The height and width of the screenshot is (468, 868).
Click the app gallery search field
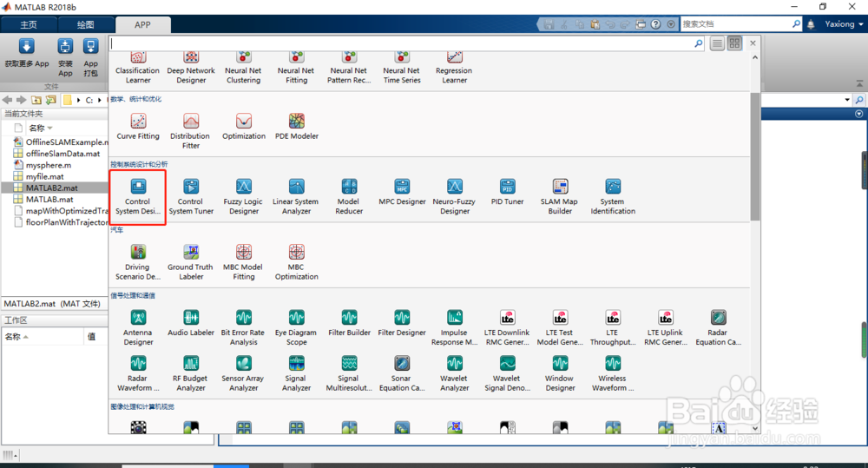pyautogui.click(x=402, y=43)
